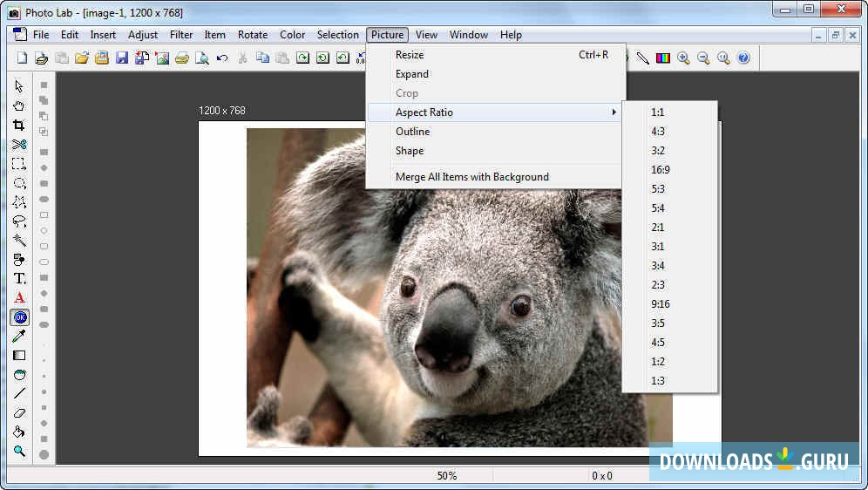
Task: Select the Crop tool in the toolbox
Action: [19, 126]
